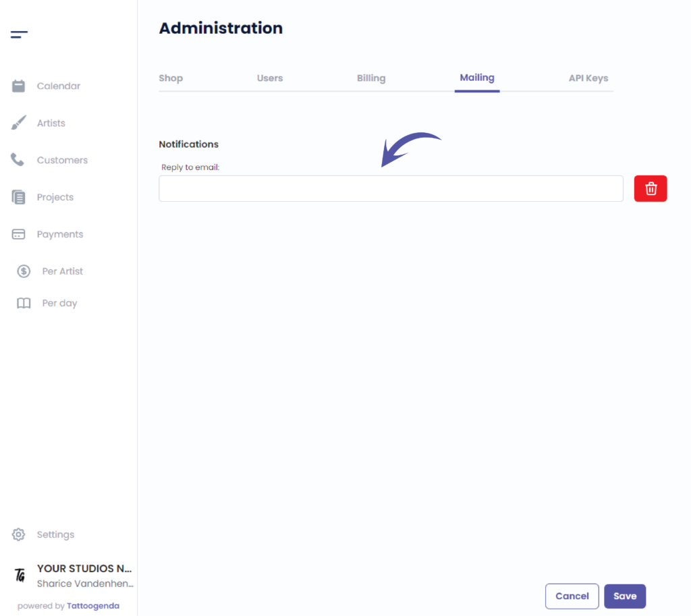Open the Billing tab

click(371, 78)
